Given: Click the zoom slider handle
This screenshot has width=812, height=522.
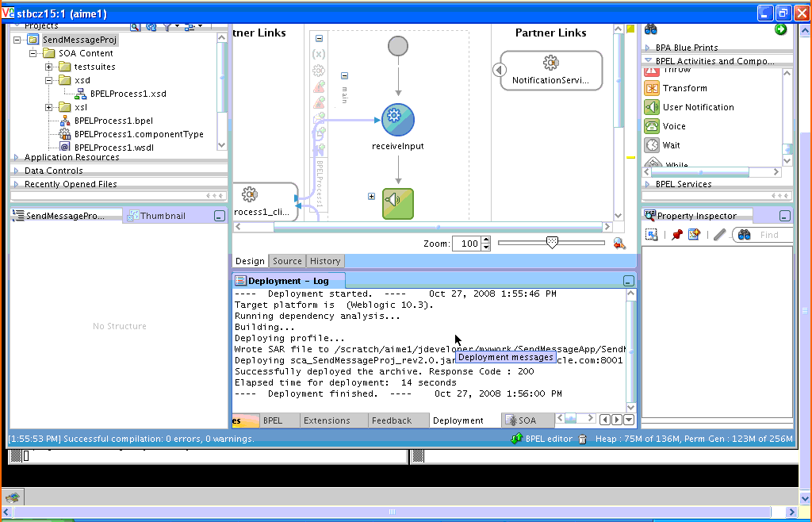Looking at the screenshot, I should [552, 243].
